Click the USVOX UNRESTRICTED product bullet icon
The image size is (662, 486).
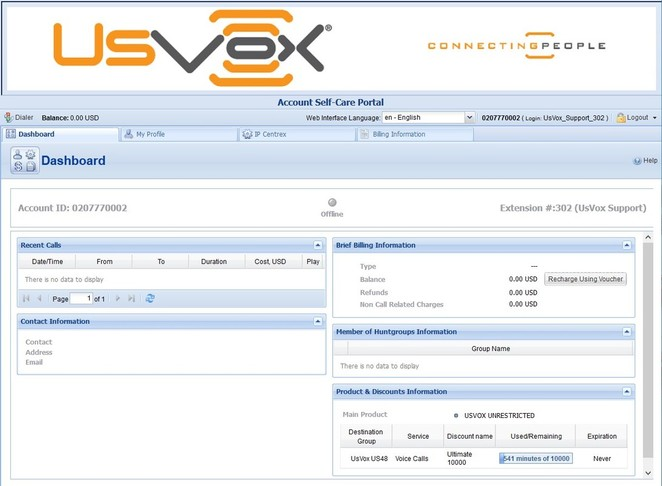coord(456,415)
